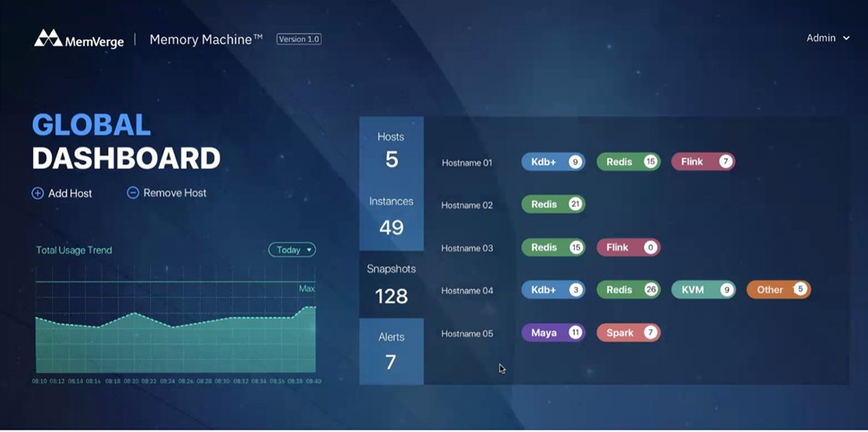Open the Redis instance badge on Hostname 02
The height and width of the screenshot is (432, 868).
click(x=553, y=204)
